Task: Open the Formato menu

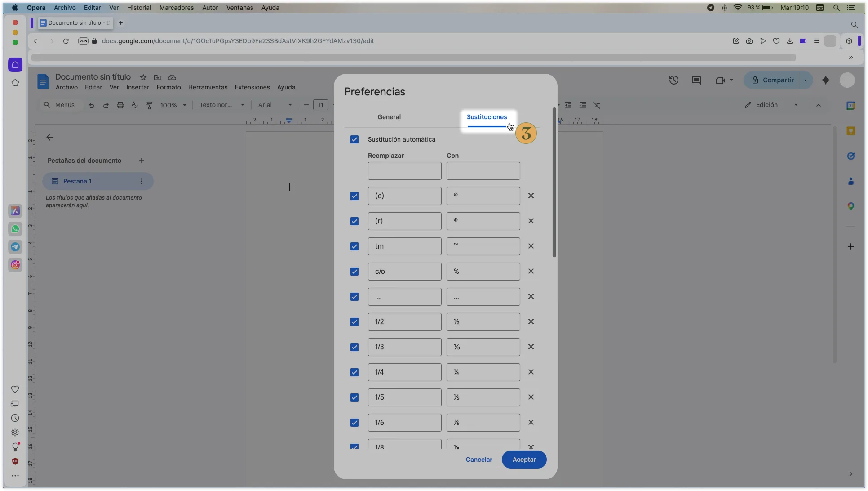Action: (168, 87)
